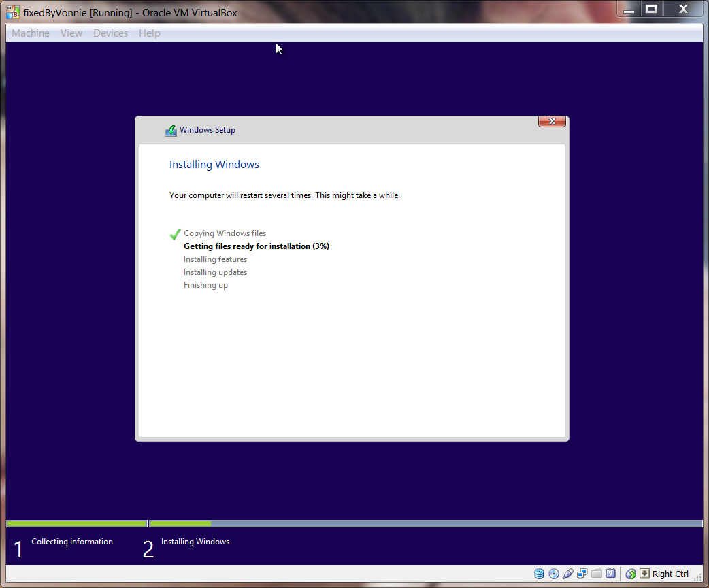Click the green checkmark beside Copying Windows files
The image size is (709, 588).
pyautogui.click(x=175, y=234)
